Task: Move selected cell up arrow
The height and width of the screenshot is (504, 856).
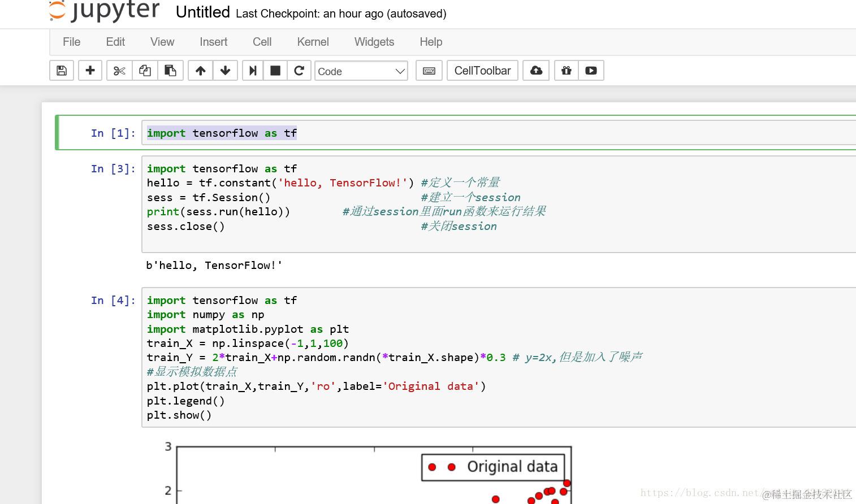Action: point(200,71)
